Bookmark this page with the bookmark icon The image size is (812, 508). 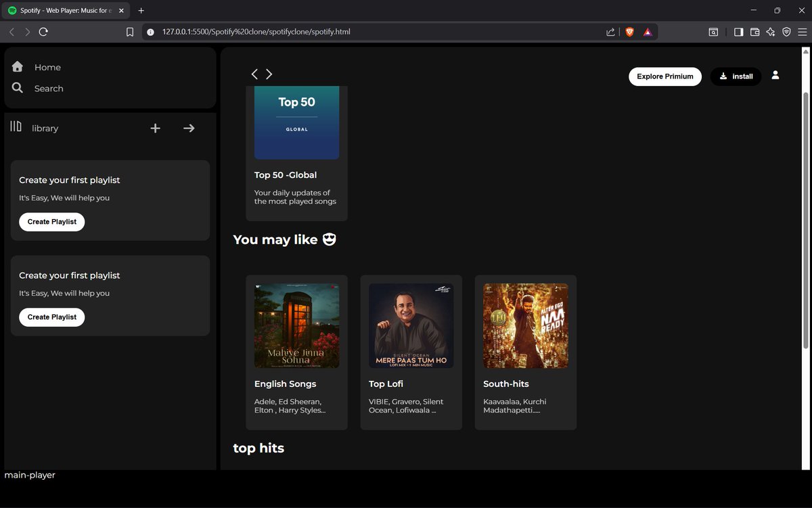click(130, 32)
